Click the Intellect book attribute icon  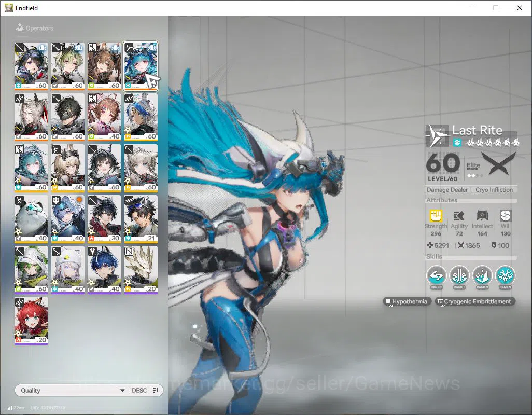coord(482,215)
